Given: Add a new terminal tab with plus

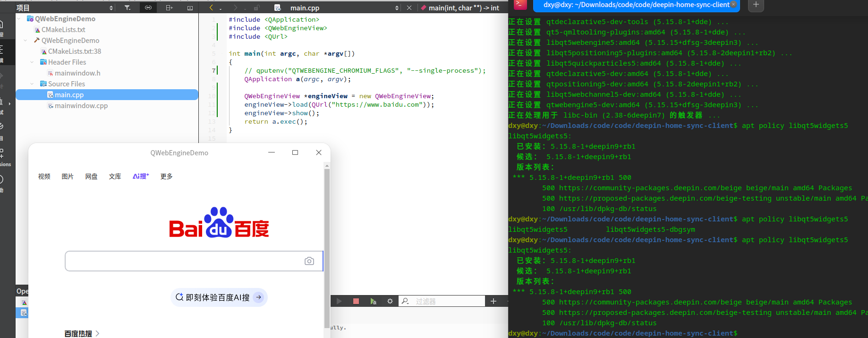Looking at the screenshot, I should click(756, 5).
